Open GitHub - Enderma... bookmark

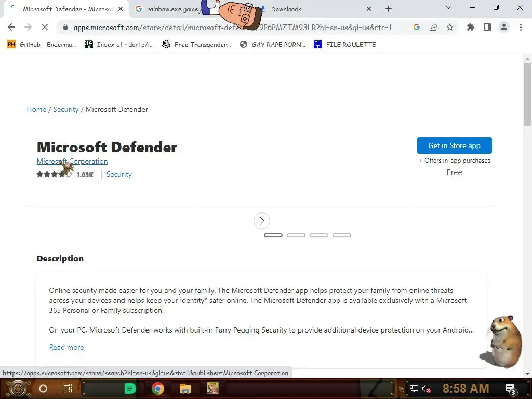pos(42,45)
